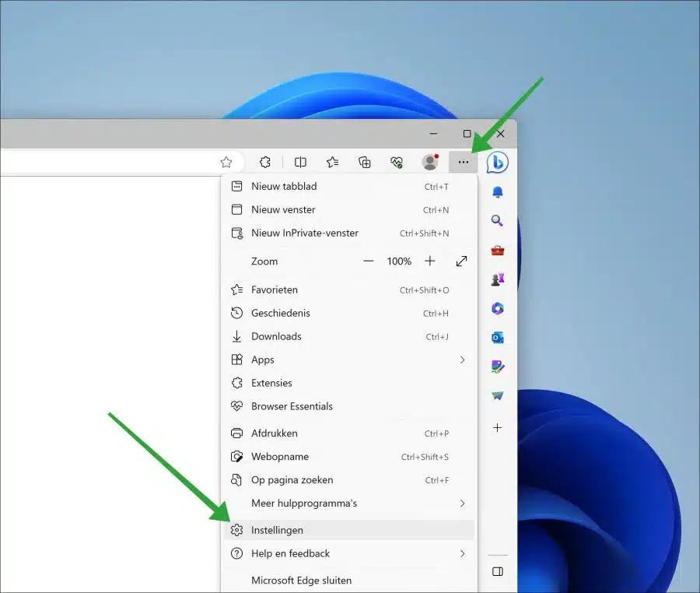Toggle sidebar visibility icon at bottom

point(497,571)
